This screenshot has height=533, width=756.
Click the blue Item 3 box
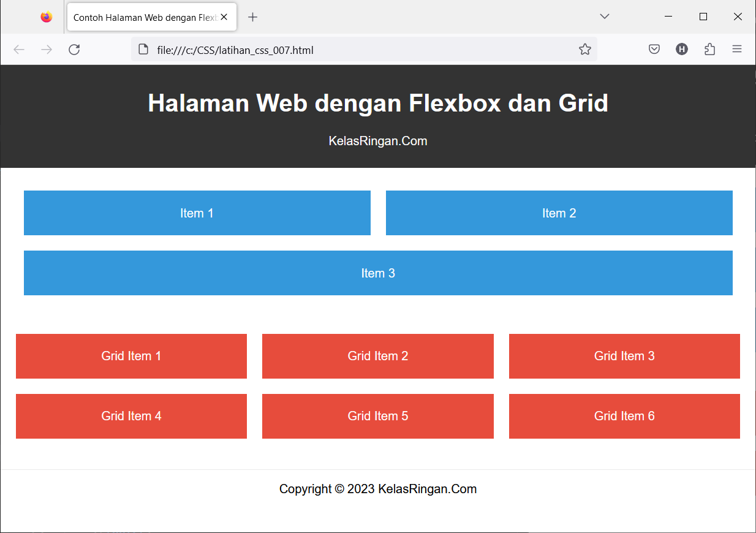[x=378, y=273]
